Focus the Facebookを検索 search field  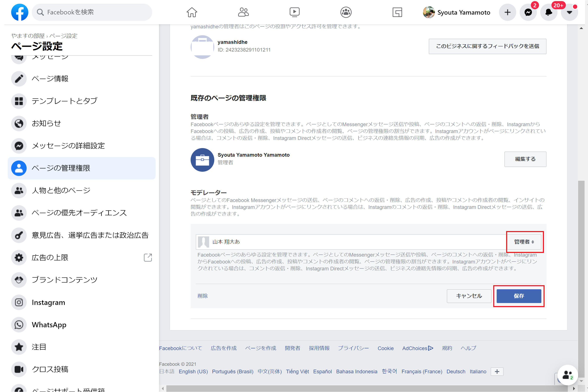[92, 12]
